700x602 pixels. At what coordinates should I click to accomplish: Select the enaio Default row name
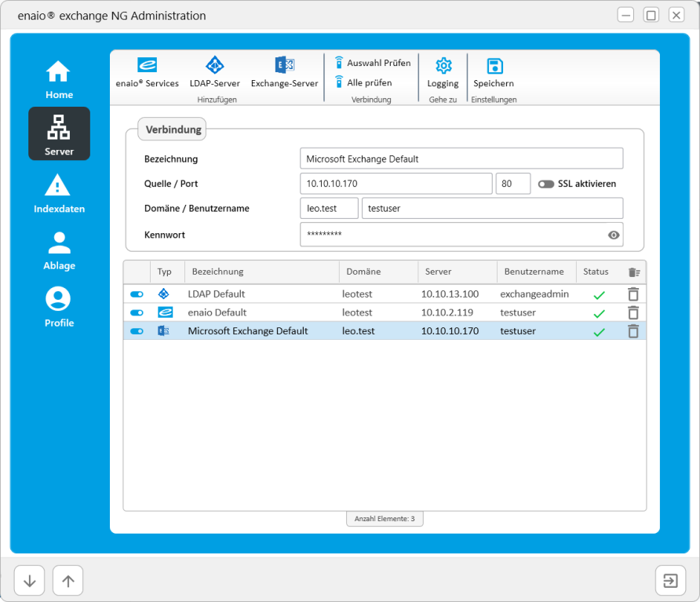point(217,312)
